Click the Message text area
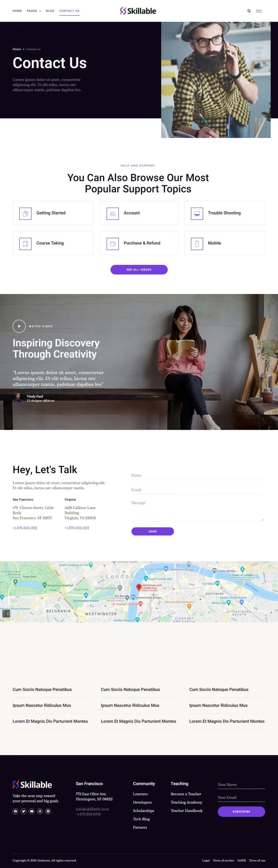The width and height of the screenshot is (278, 868). 197,510
